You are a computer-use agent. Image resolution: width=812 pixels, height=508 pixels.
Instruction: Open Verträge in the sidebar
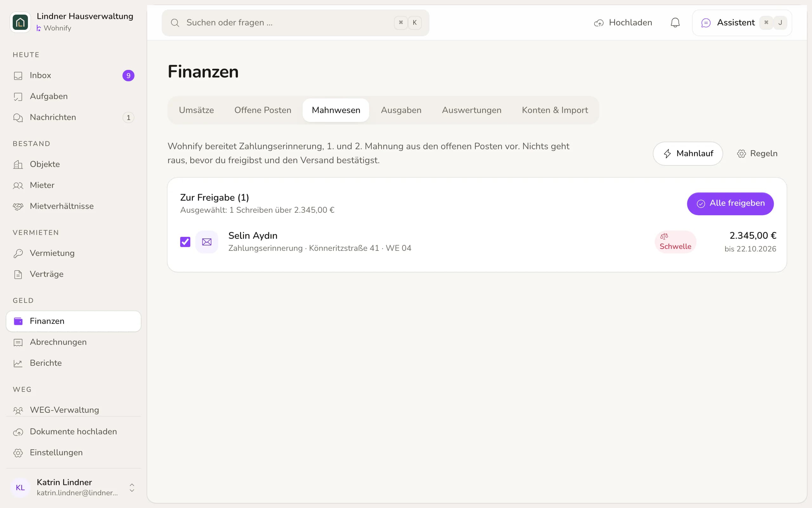point(74,274)
